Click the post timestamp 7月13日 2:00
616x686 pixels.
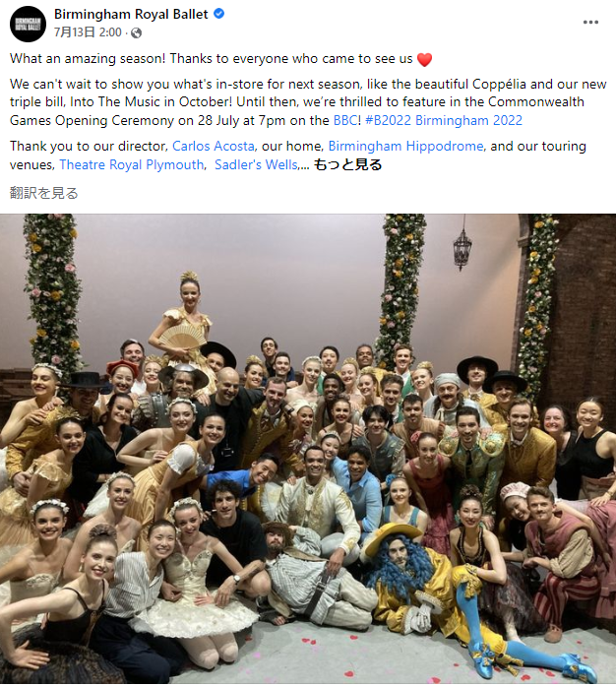(88, 32)
